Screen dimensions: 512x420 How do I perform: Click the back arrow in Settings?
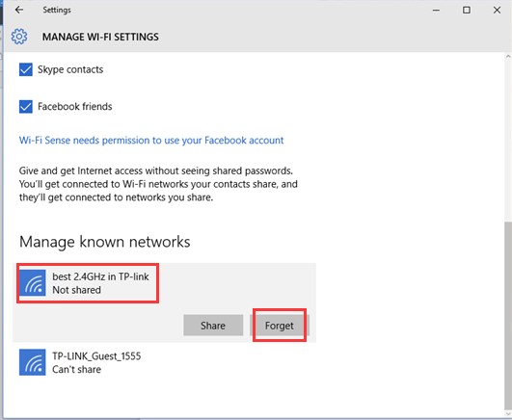19,10
